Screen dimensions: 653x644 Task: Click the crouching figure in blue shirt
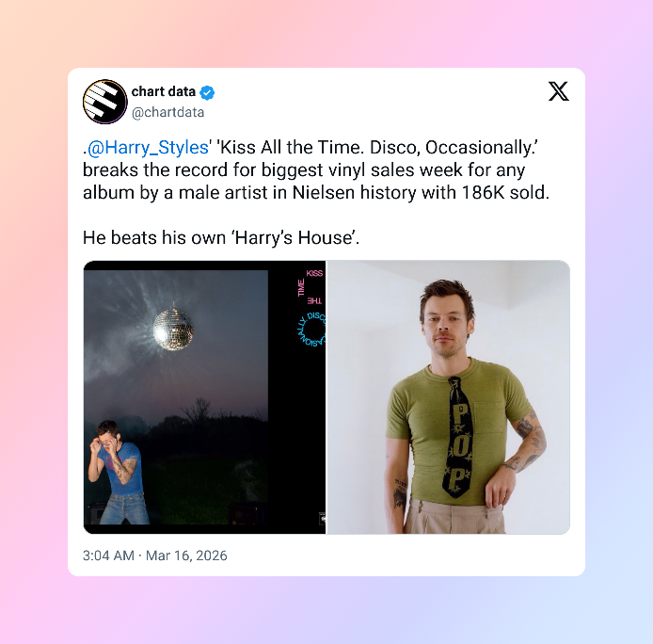[x=118, y=473]
